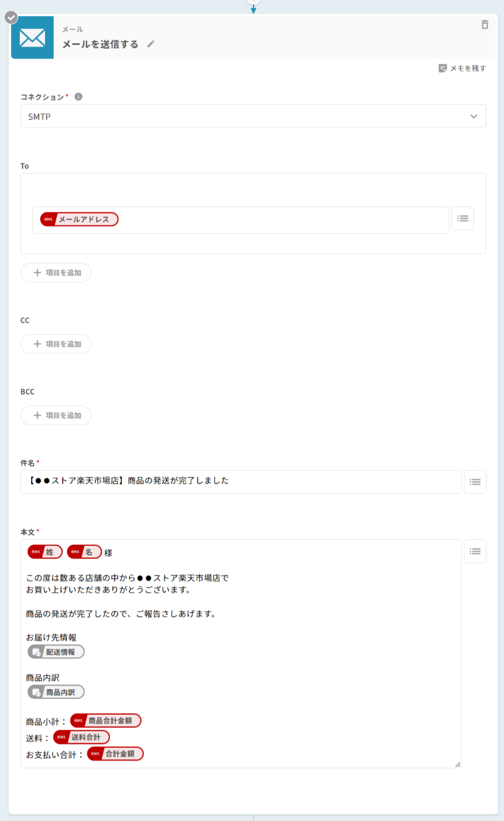Click メモを残す note link

point(462,68)
